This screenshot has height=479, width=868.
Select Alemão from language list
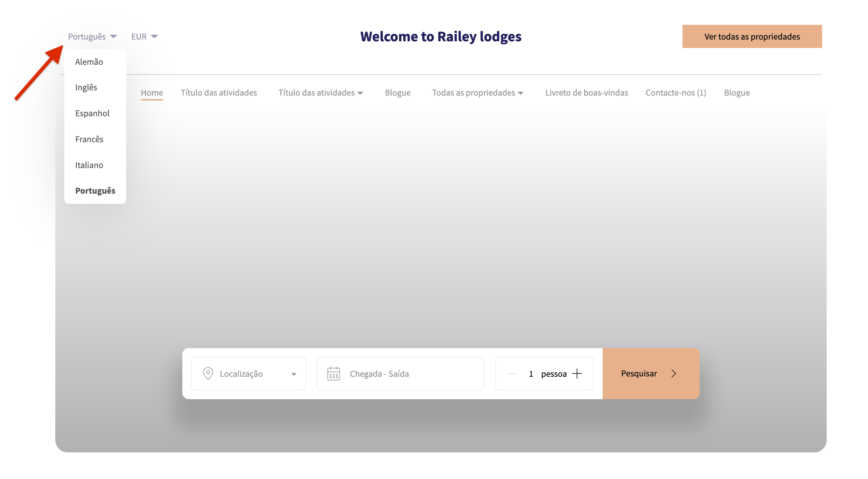point(89,62)
